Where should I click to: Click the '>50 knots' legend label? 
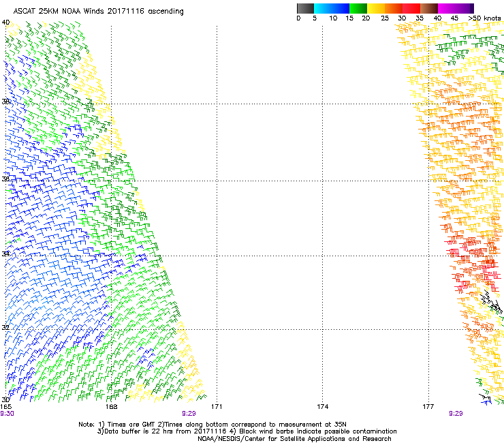pyautogui.click(x=484, y=18)
